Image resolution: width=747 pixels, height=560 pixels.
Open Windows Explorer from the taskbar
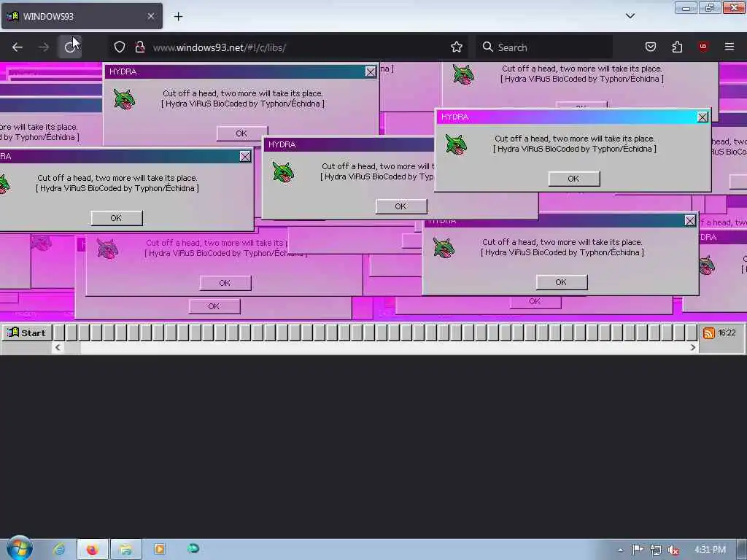125,550
